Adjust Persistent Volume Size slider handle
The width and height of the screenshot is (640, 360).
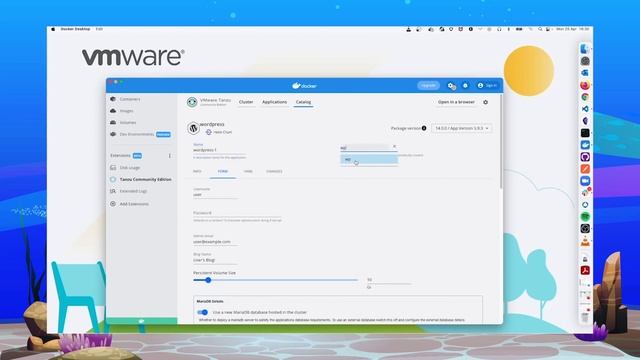[208, 280]
